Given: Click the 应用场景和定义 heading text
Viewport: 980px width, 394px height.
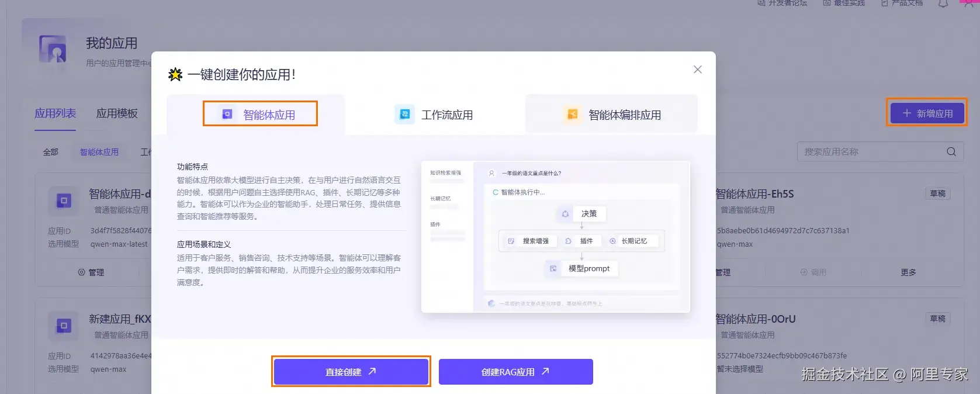Looking at the screenshot, I should (204, 244).
